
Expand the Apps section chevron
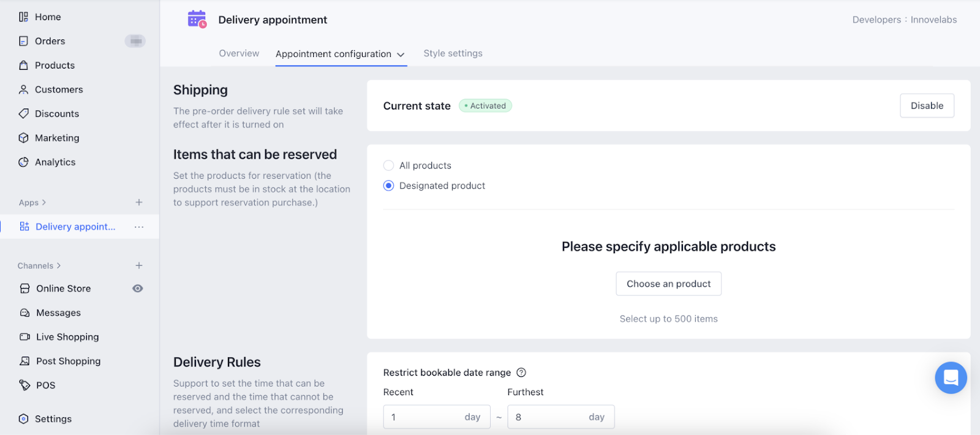tap(44, 203)
